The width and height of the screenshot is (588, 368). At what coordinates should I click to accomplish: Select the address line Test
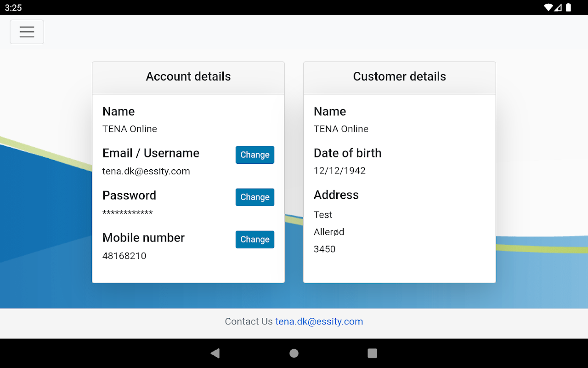click(323, 215)
